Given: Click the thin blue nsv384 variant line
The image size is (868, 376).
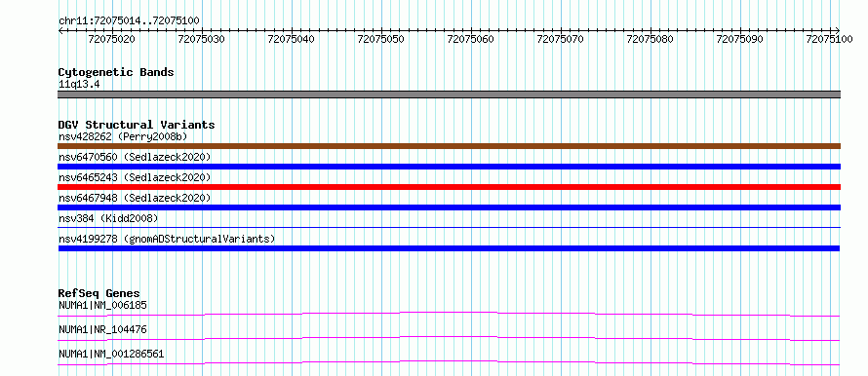Looking at the screenshot, I should [x=450, y=227].
